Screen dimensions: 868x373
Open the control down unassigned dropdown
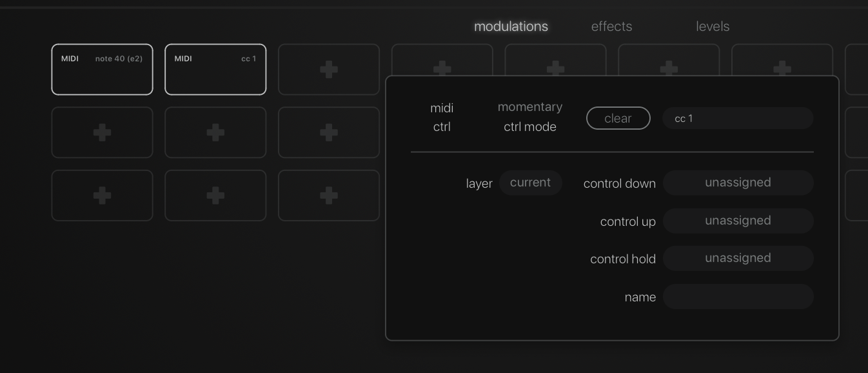(738, 183)
